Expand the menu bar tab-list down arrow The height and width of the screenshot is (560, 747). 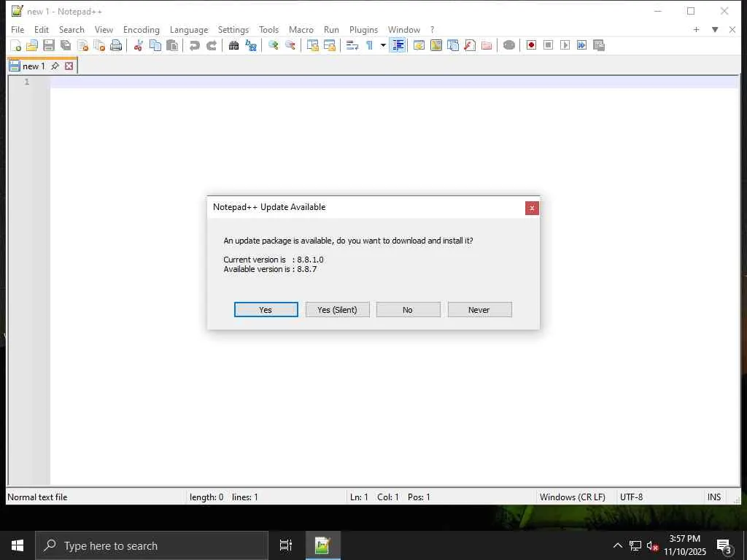[715, 29]
